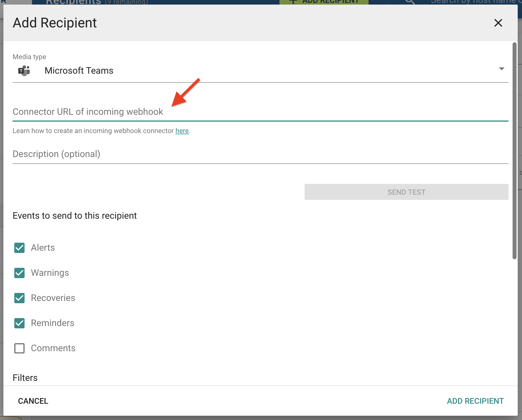Disable the Reminders checkbox
The width and height of the screenshot is (522, 420).
tap(19, 323)
